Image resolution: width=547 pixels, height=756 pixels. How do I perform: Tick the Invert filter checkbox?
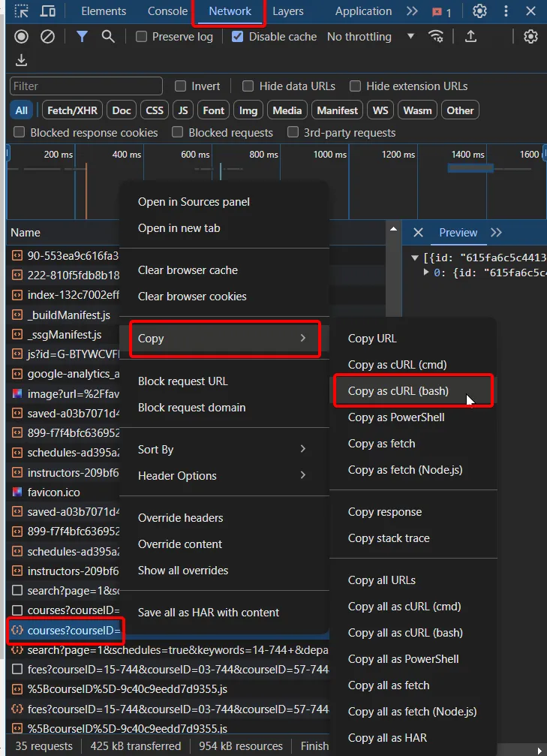180,86
